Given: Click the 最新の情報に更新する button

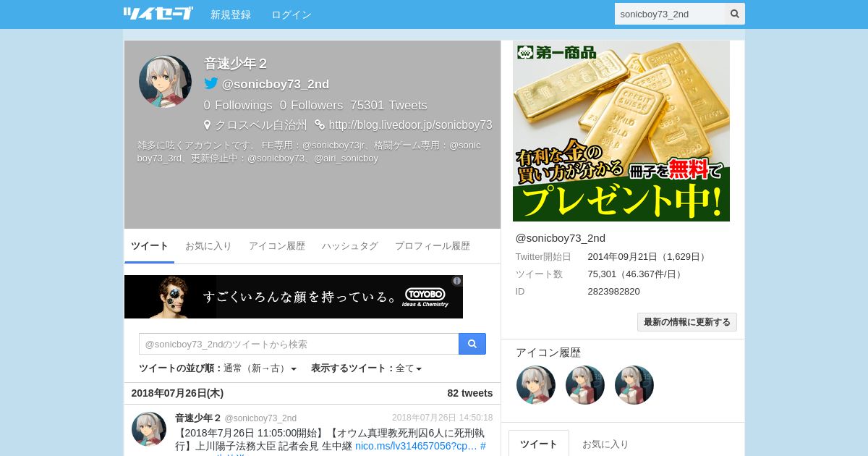Looking at the screenshot, I should point(687,322).
